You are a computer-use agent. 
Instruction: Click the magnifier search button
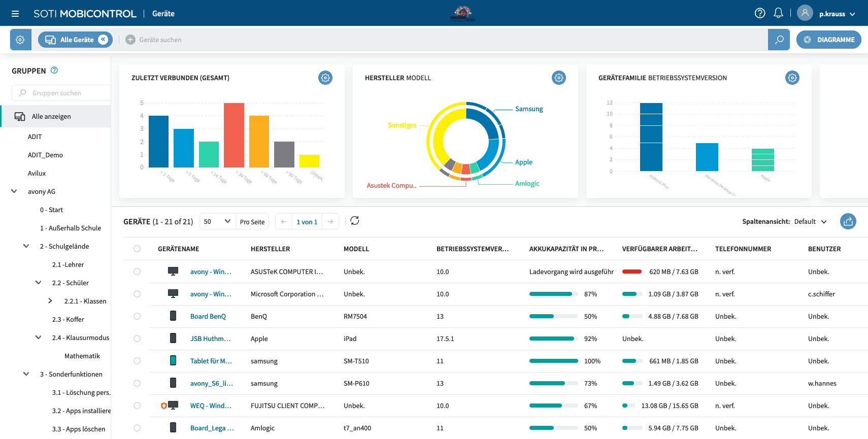(779, 40)
